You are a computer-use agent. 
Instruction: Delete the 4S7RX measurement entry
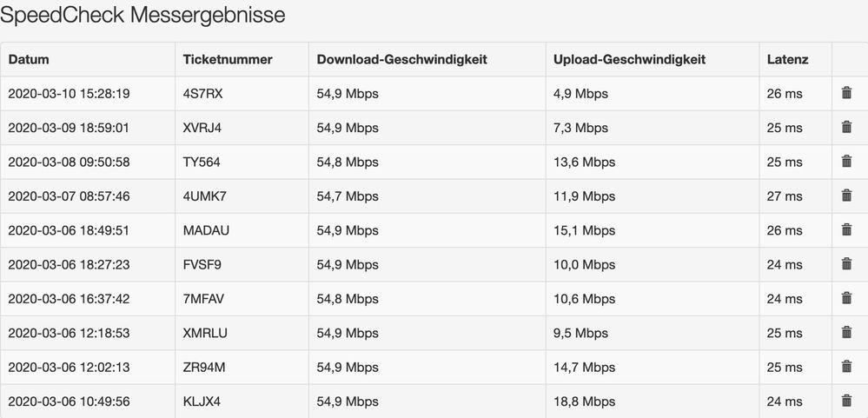coord(846,93)
